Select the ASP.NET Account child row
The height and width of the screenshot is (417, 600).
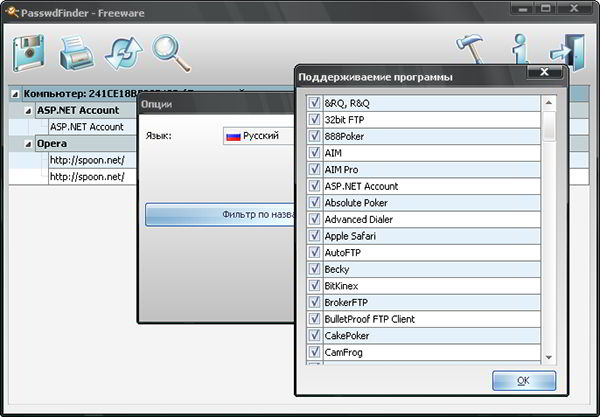87,127
